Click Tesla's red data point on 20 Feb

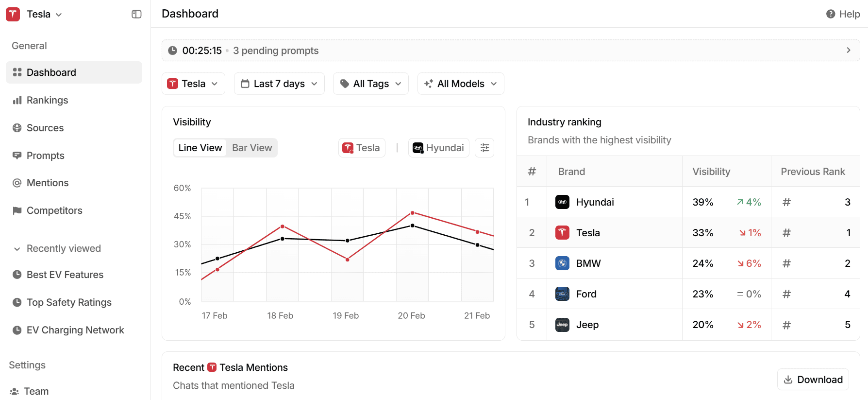[413, 213]
